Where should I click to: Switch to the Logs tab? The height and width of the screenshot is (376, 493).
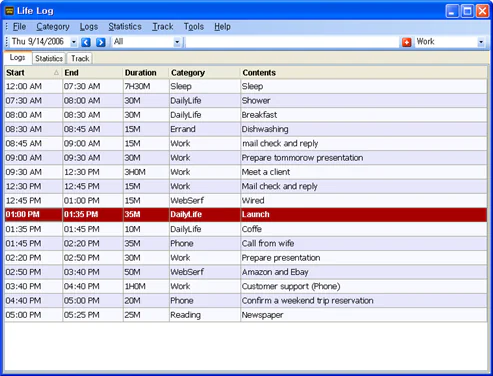point(18,58)
